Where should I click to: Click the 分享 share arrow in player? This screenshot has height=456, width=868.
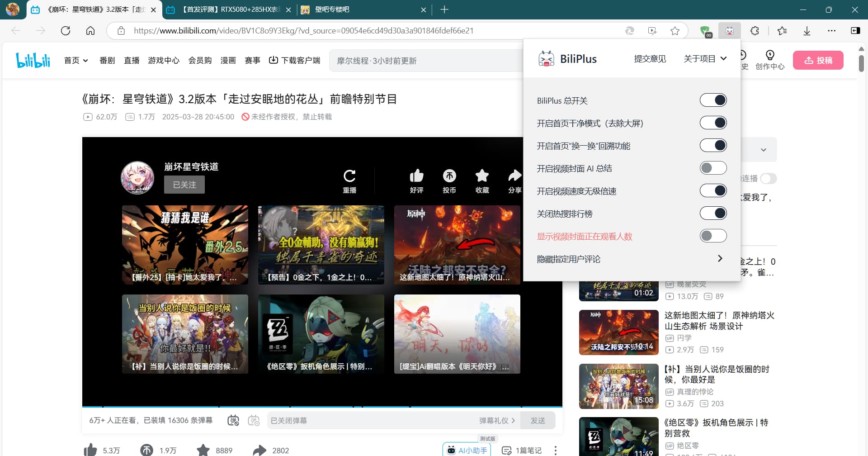[514, 181]
